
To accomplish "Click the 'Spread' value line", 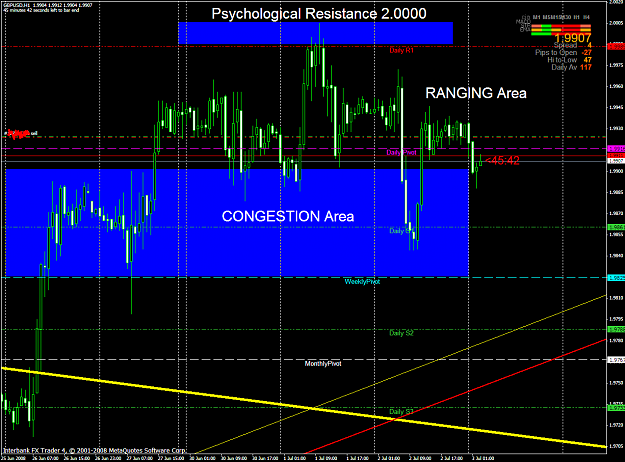I will tap(572, 45).
